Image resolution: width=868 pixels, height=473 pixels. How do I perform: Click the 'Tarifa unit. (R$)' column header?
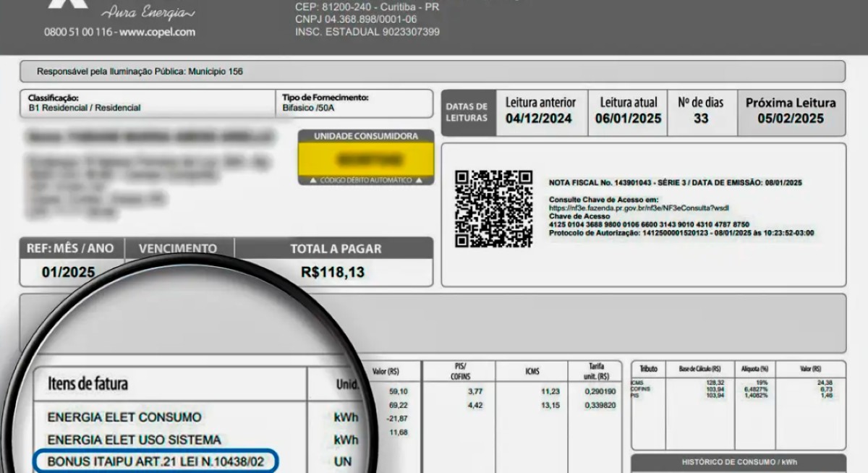[597, 371]
